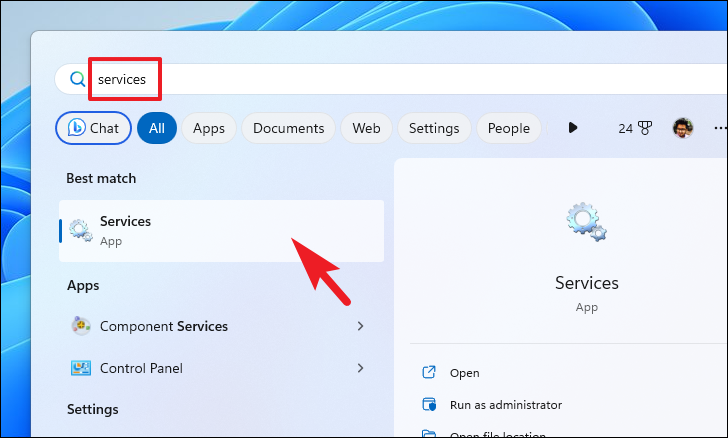The image size is (728, 438).
Task: Click the Bing icon in Chat button
Action: 77,127
